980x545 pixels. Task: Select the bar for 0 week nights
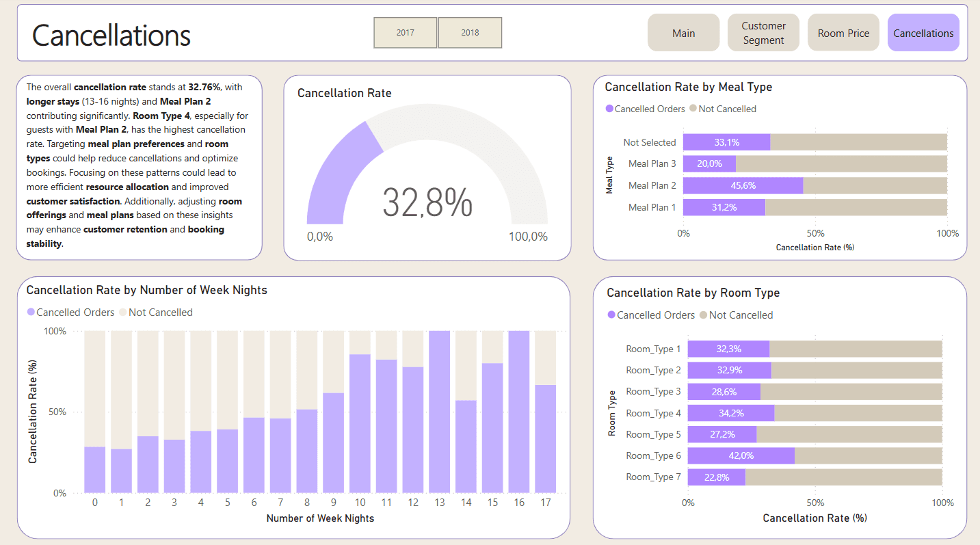point(94,469)
